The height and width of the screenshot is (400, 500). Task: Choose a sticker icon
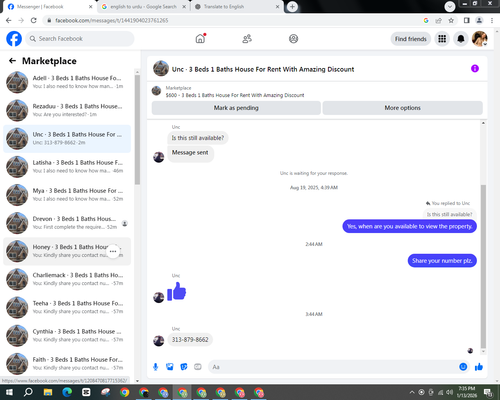184,367
